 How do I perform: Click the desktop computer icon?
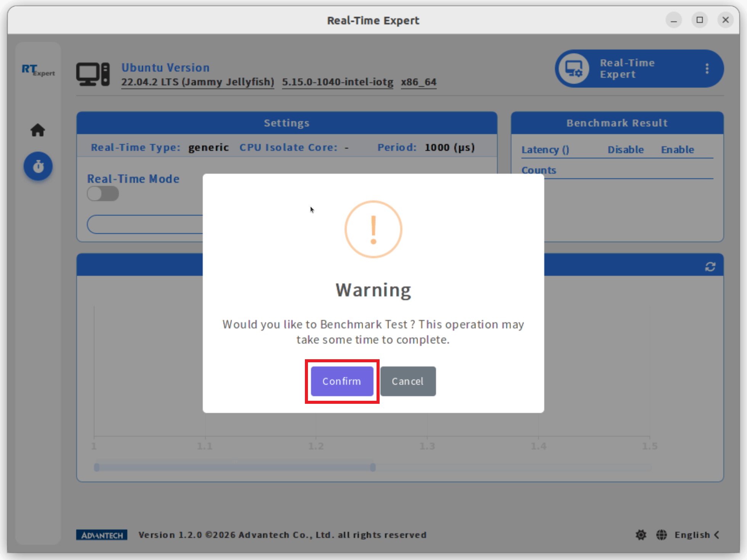(x=93, y=74)
